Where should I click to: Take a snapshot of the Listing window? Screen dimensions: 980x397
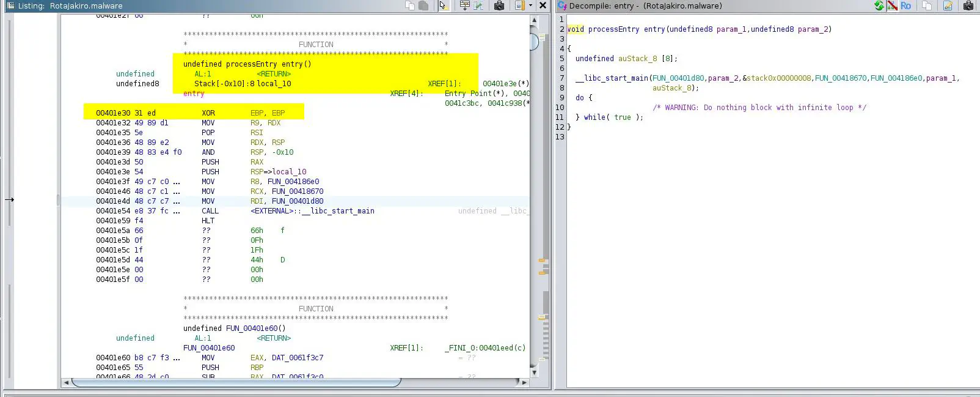[499, 6]
